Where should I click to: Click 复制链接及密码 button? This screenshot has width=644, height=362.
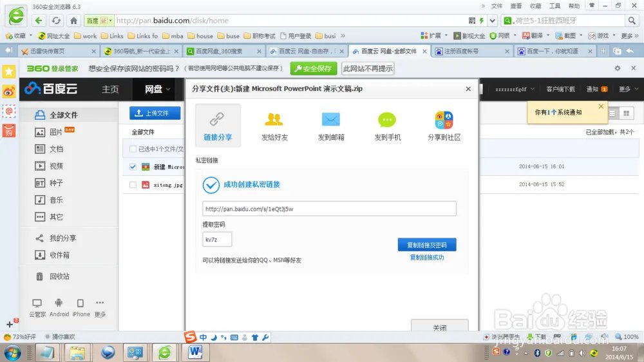[427, 245]
